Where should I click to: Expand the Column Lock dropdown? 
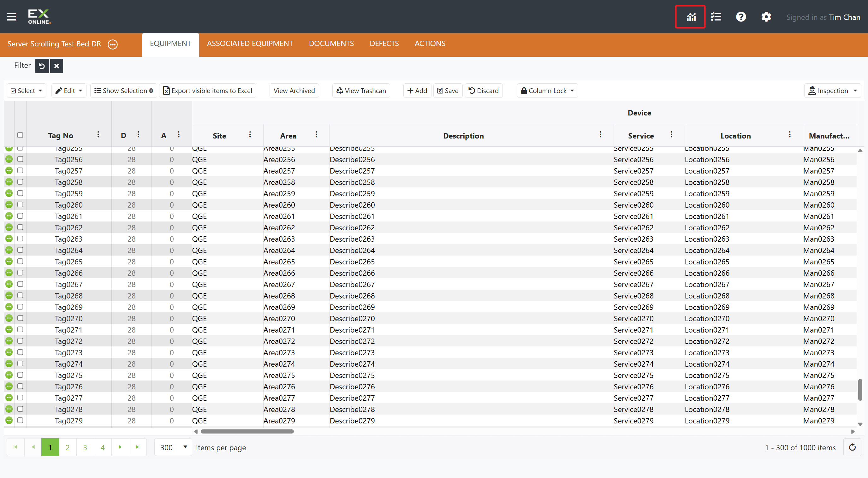point(547,91)
